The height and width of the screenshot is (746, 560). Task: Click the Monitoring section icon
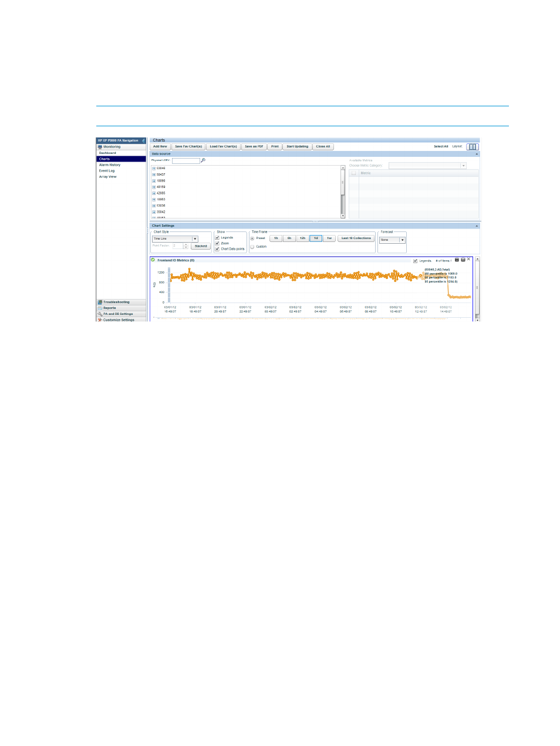pyautogui.click(x=100, y=147)
